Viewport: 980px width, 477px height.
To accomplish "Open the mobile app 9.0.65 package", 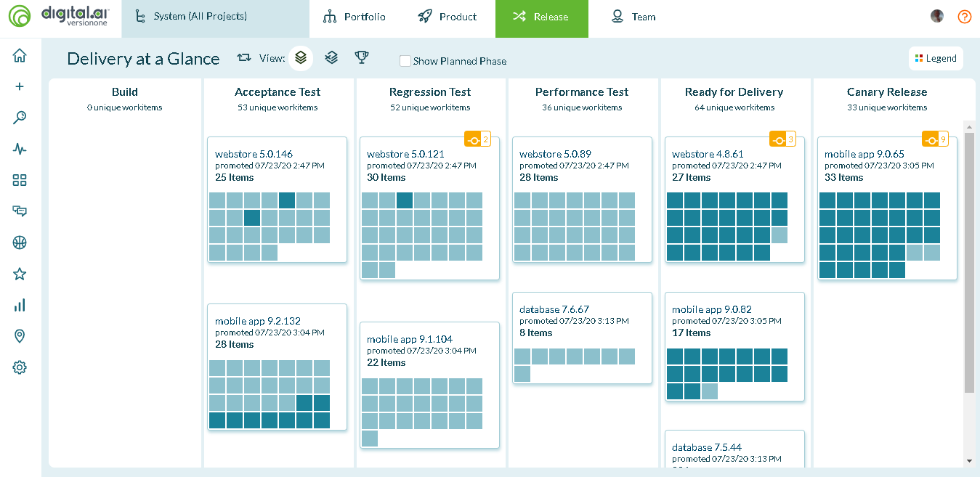I will pos(864,154).
